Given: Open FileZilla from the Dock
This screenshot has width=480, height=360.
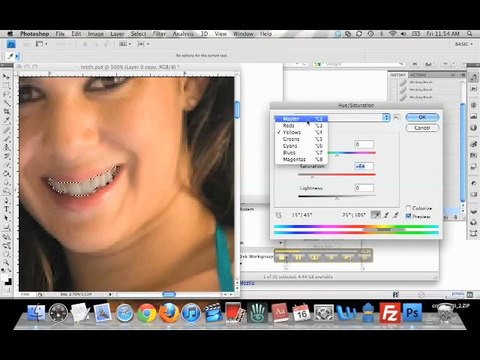Looking at the screenshot, I should pos(390,313).
